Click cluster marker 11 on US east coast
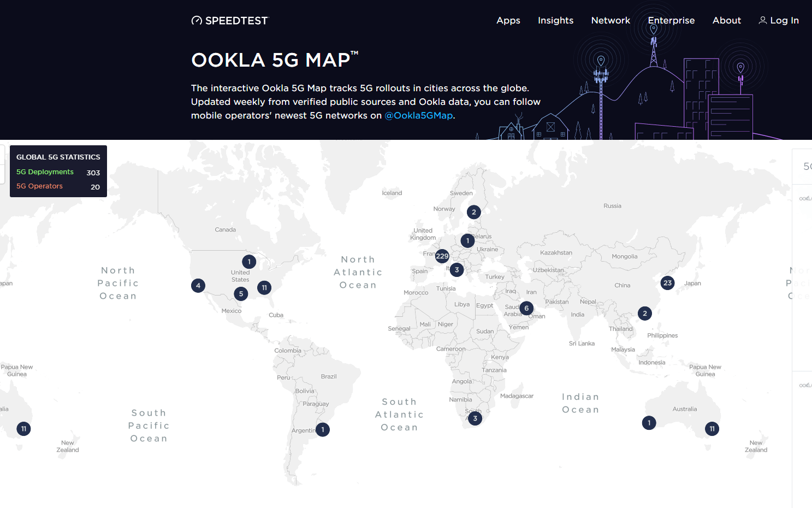Image resolution: width=812 pixels, height=508 pixels. (264, 287)
